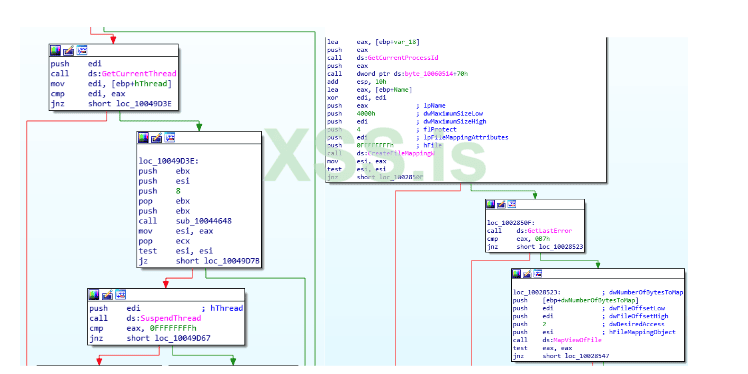Click color palette icon on SuspendThread node
748x374 pixels.
[x=94, y=294]
